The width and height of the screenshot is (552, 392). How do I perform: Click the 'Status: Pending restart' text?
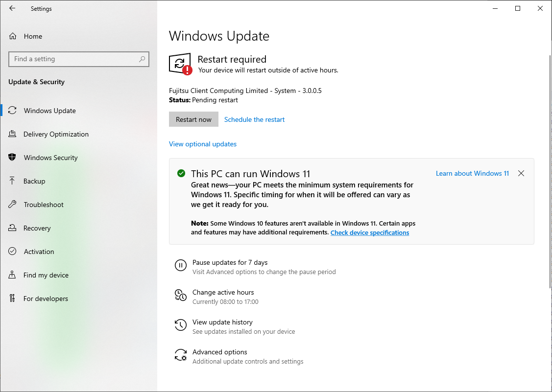point(203,100)
